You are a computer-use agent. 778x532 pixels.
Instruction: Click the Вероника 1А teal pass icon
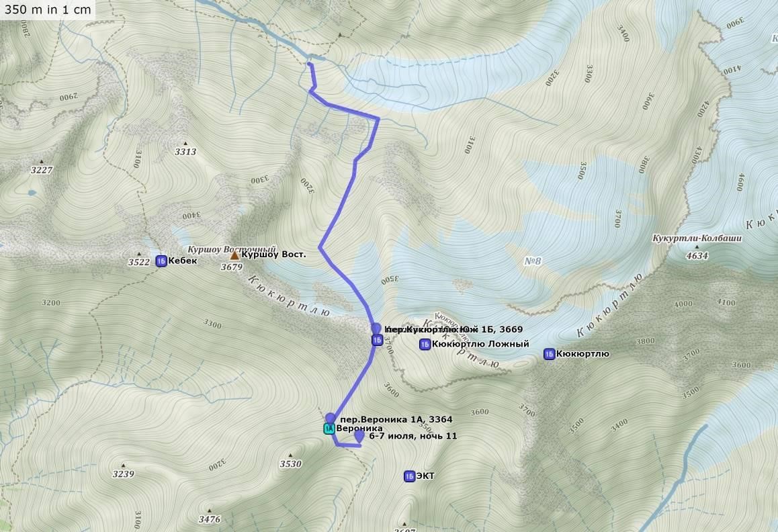click(329, 429)
